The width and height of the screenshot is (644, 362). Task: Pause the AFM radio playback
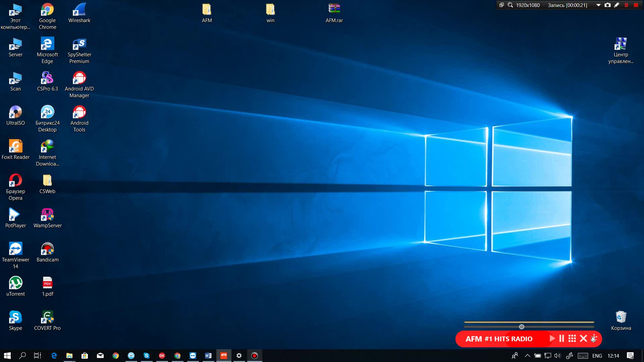(x=561, y=339)
